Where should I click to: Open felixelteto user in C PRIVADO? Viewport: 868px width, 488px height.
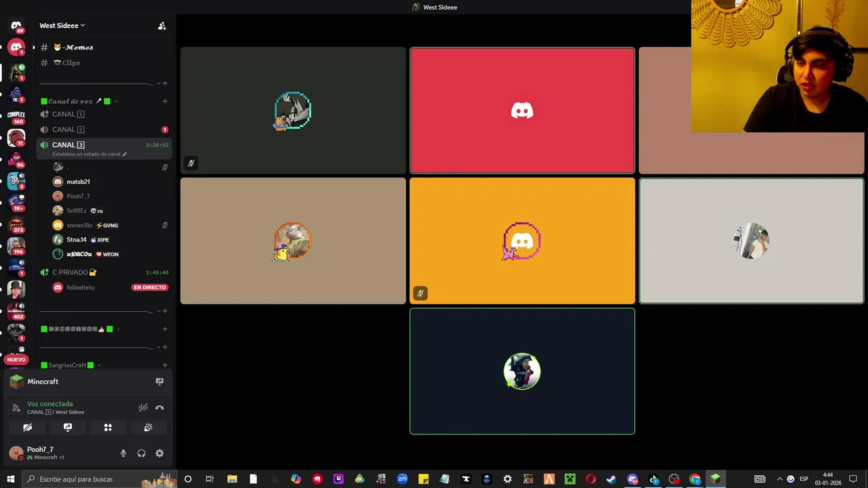pos(80,287)
